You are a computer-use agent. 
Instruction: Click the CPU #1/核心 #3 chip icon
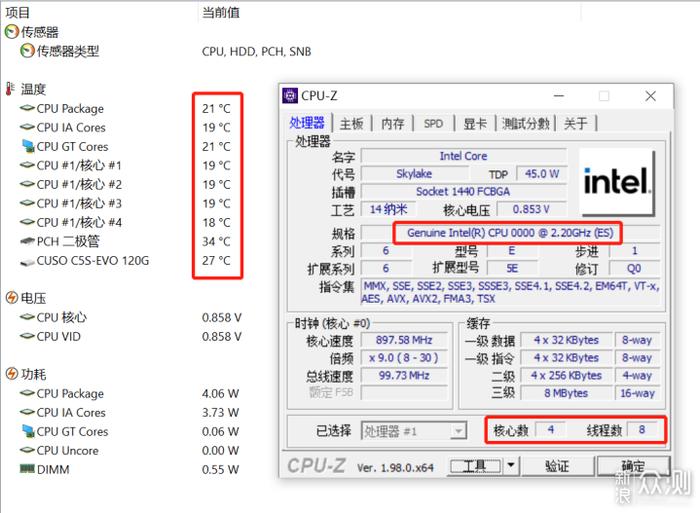pos(27,203)
